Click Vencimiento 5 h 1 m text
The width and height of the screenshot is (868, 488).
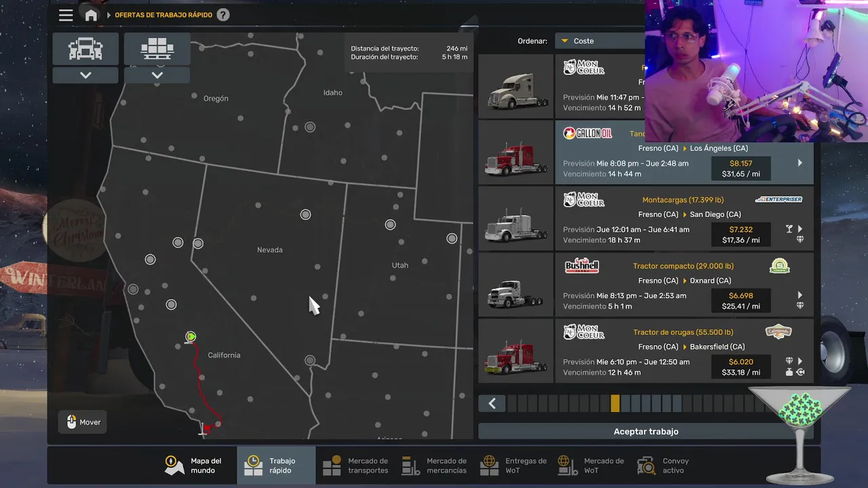[x=597, y=306]
